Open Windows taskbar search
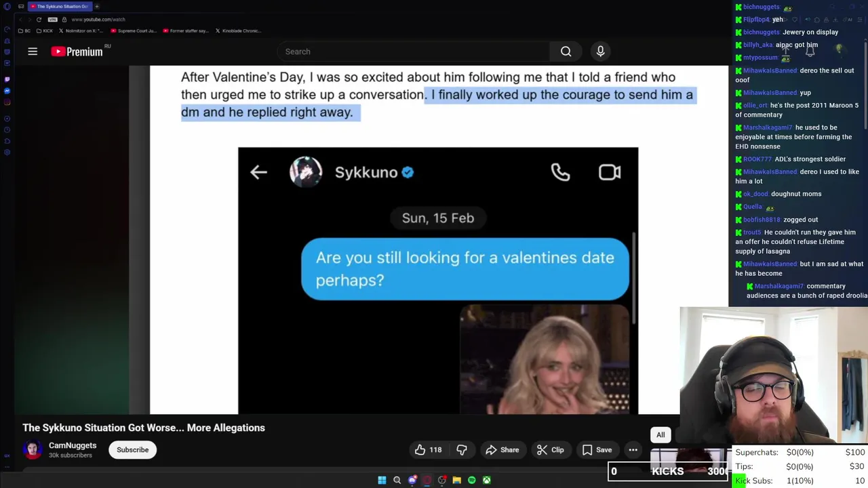The image size is (868, 488). click(397, 480)
